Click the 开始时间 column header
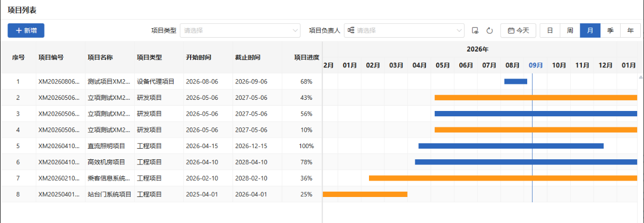The height and width of the screenshot is (223, 644). coord(199,57)
